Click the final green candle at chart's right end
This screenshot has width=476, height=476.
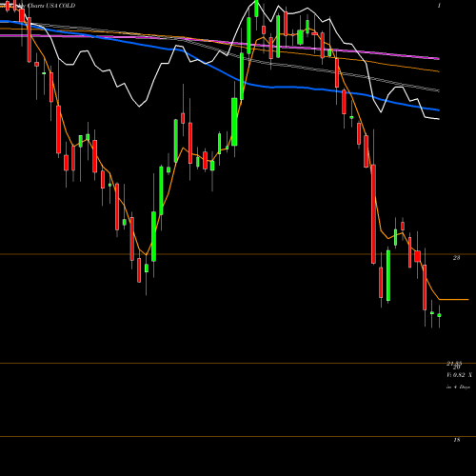[439, 315]
